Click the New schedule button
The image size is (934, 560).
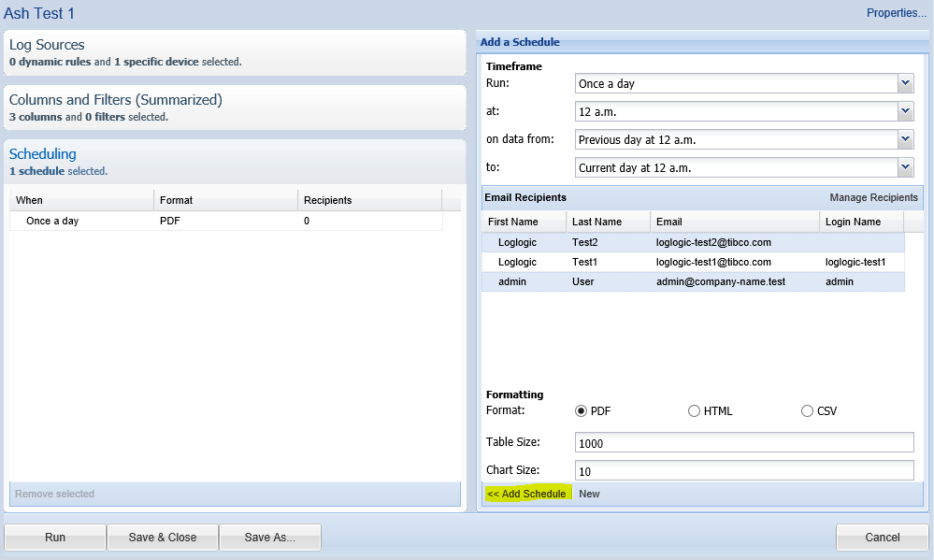589,494
